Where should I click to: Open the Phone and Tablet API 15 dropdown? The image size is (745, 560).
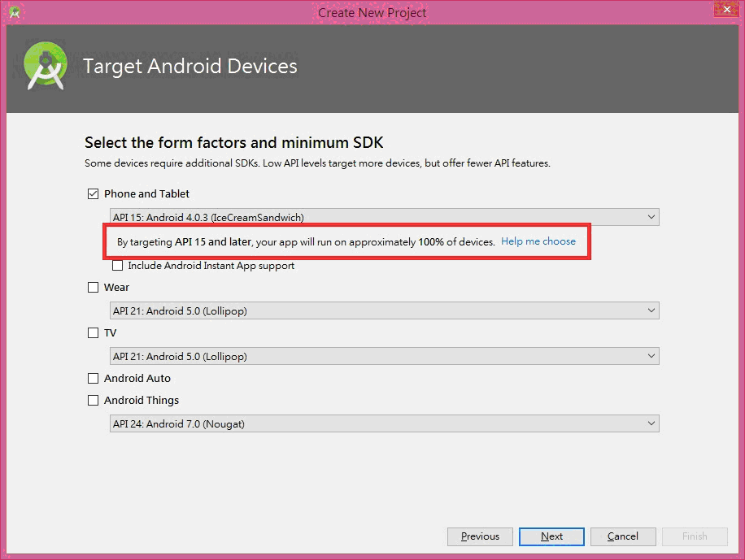(385, 217)
